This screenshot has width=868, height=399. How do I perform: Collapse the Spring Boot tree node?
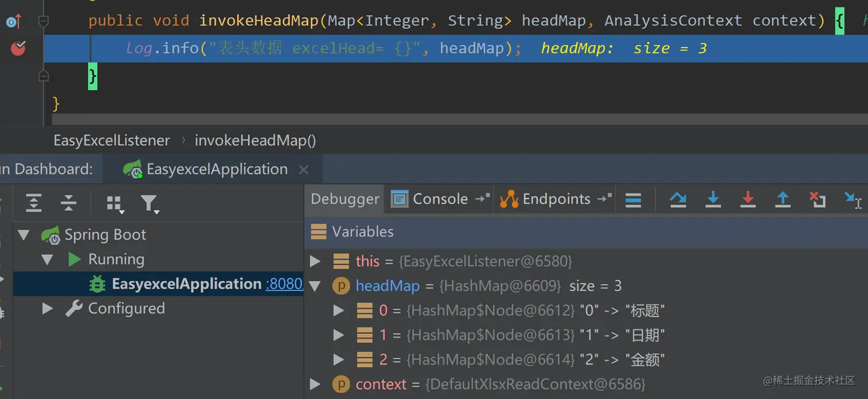pyautogui.click(x=24, y=235)
